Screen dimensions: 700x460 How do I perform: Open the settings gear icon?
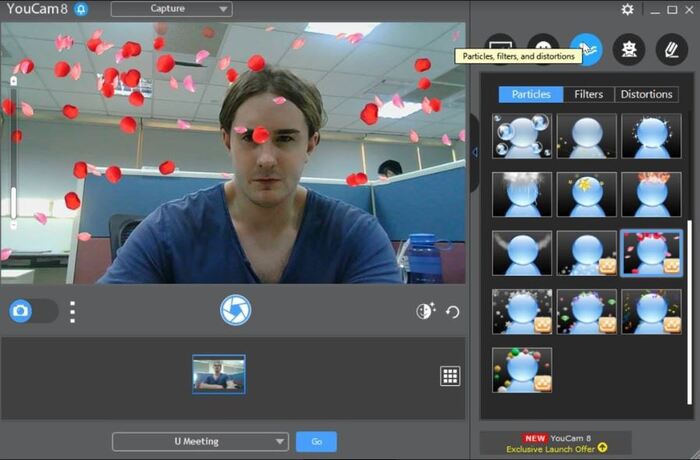[x=627, y=10]
